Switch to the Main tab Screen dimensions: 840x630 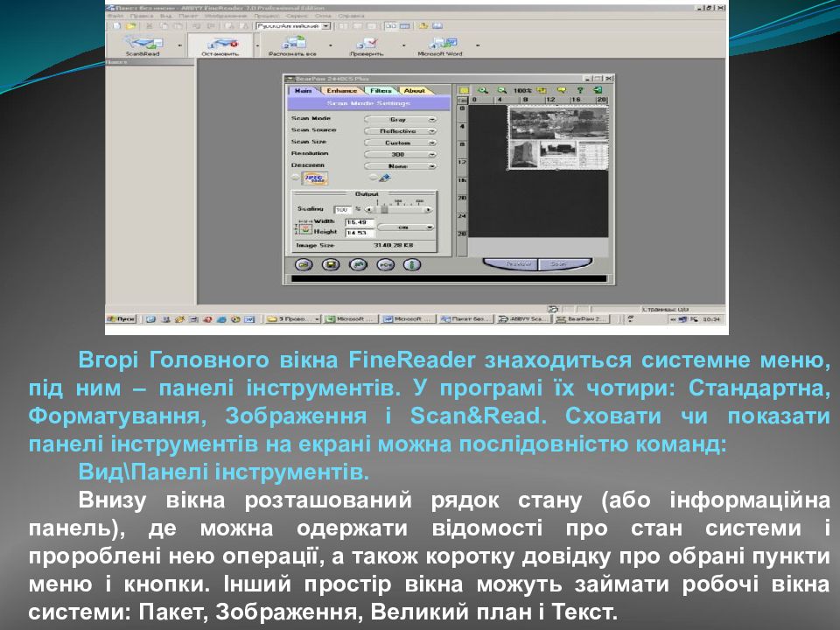pyautogui.click(x=304, y=90)
